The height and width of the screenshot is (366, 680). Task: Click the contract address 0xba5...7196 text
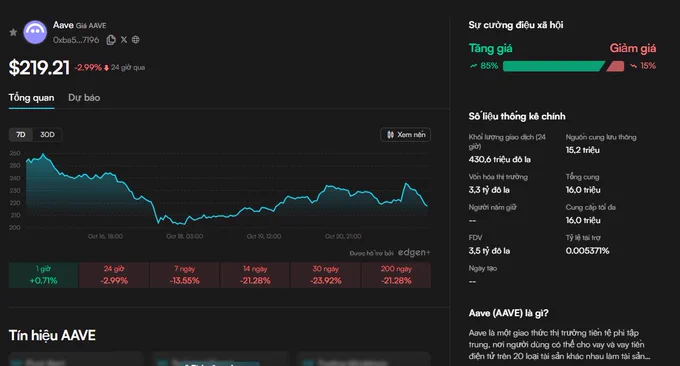coord(76,40)
